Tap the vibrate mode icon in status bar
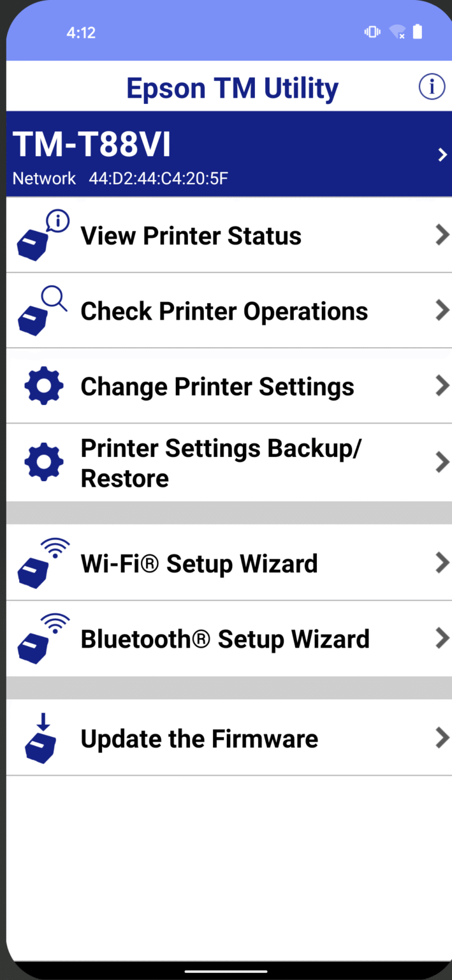 pos(372,31)
